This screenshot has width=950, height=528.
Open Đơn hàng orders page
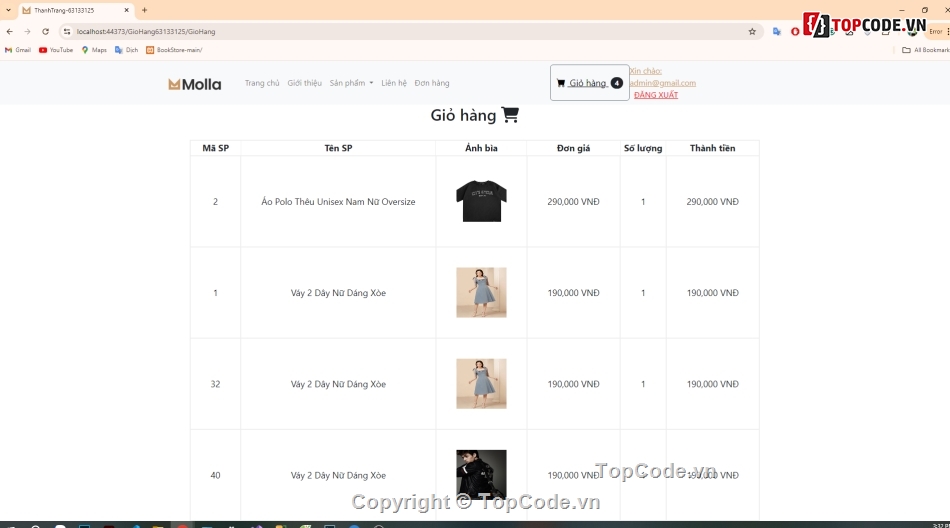click(432, 83)
